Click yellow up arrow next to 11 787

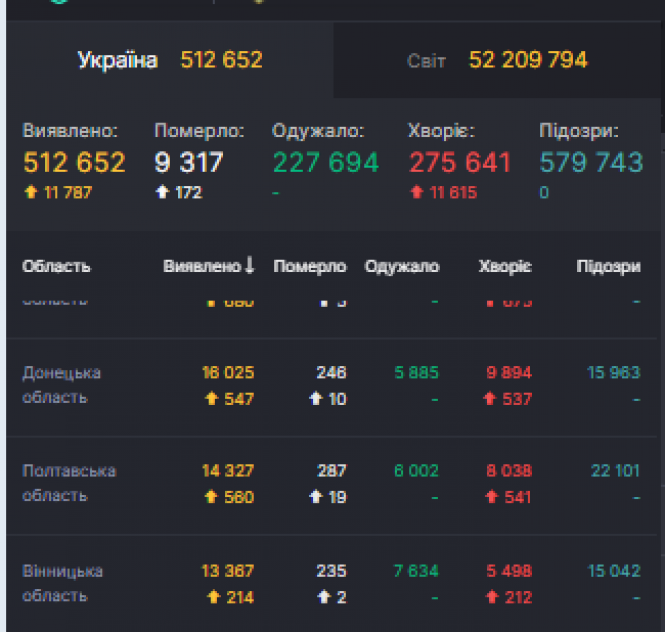[x=30, y=192]
